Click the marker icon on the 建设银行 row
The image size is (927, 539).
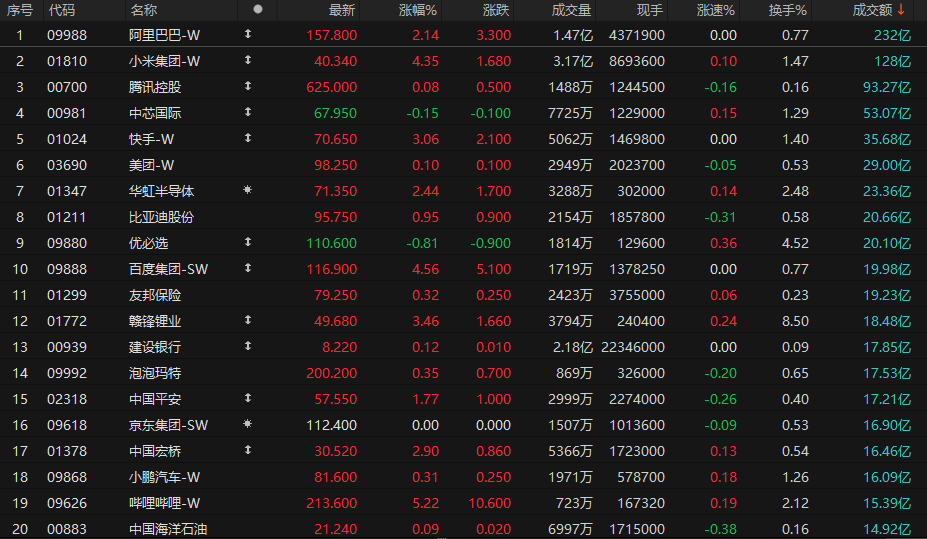click(x=248, y=346)
